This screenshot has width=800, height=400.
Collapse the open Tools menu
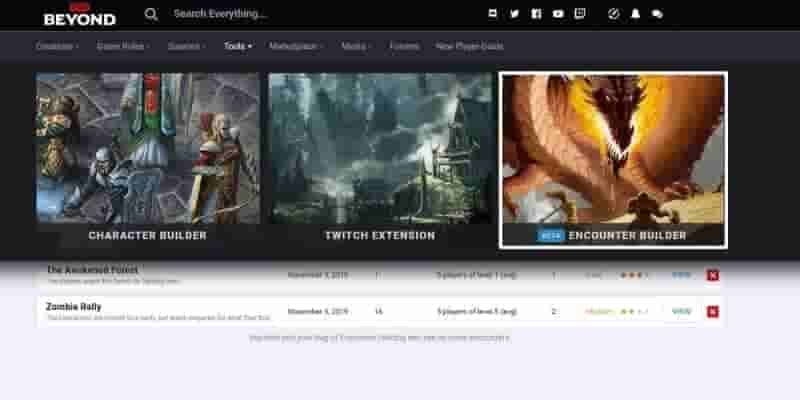pyautogui.click(x=238, y=46)
